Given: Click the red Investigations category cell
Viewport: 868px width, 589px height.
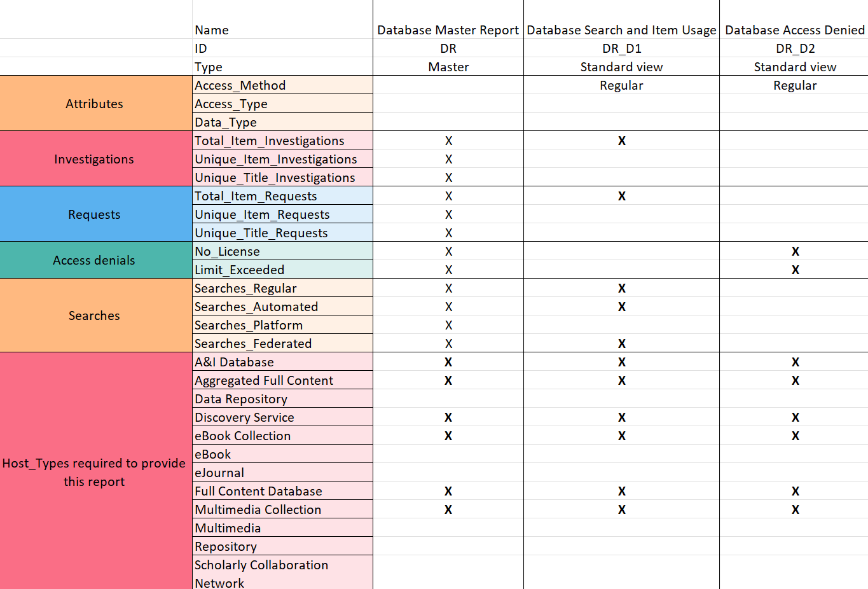Looking at the screenshot, I should (x=96, y=159).
